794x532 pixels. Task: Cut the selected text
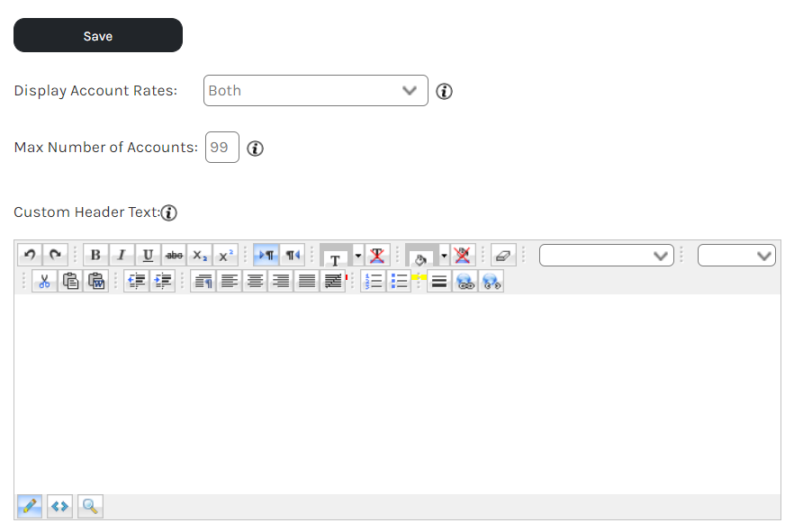tap(44, 281)
